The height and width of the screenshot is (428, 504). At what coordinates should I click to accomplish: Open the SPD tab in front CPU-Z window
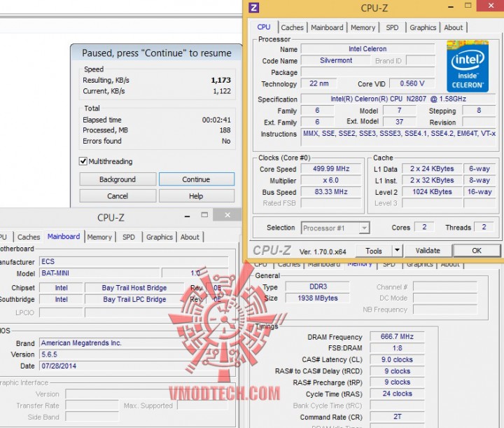point(392,27)
